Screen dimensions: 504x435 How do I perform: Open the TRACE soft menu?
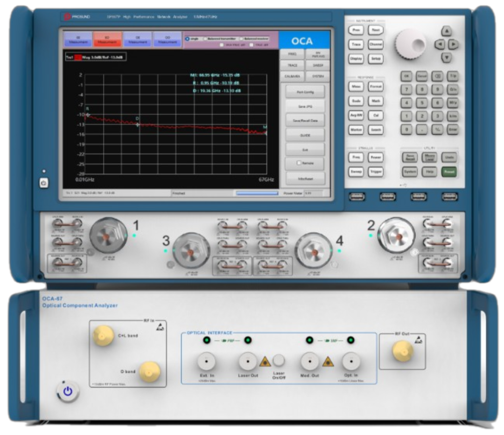292,65
